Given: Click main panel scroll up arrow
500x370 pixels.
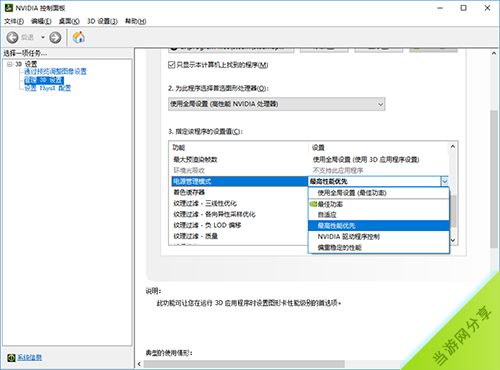Looking at the screenshot, I should [494, 53].
